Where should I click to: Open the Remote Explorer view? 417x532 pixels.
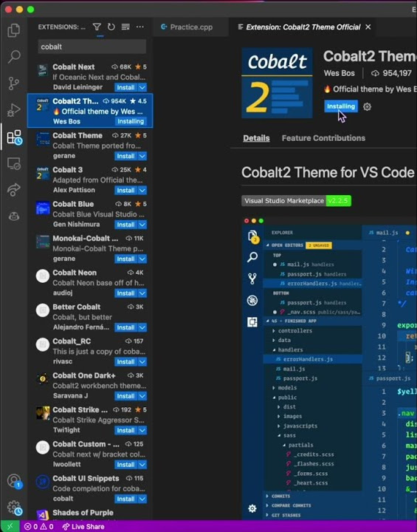click(14, 164)
